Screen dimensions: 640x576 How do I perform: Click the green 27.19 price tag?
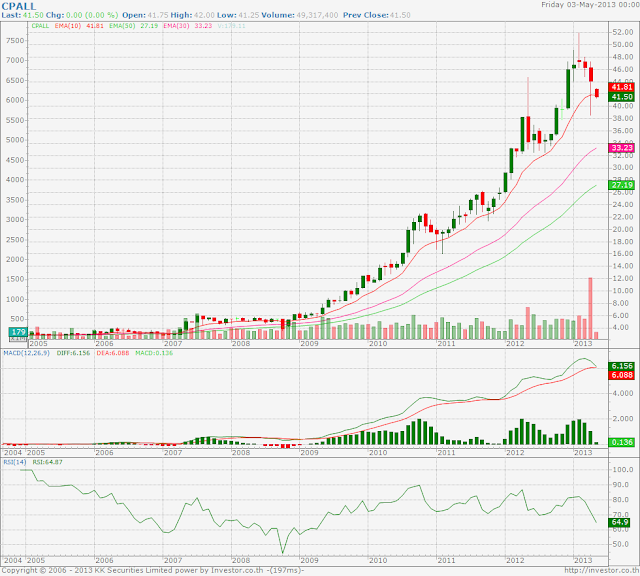pos(621,185)
